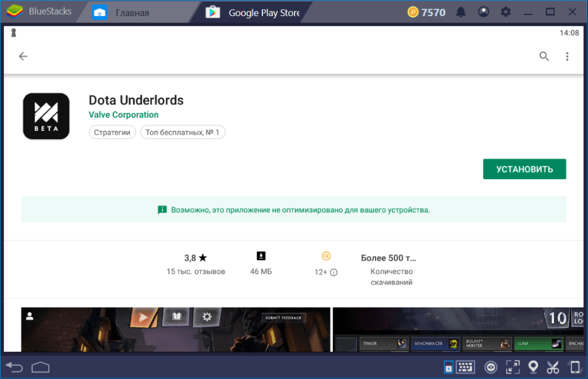Open the Топ бесплатных № 1 chip
Screen dimensions: 588x379
click(x=183, y=133)
